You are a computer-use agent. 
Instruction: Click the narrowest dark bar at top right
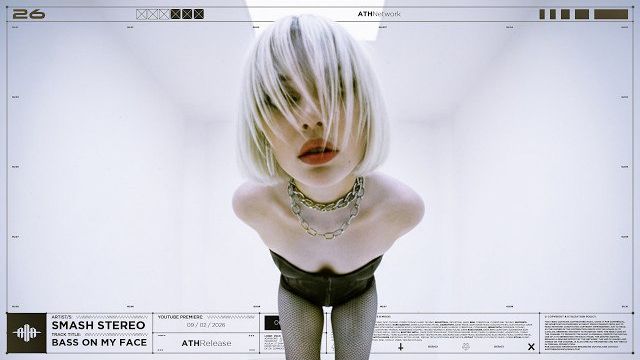pos(542,14)
